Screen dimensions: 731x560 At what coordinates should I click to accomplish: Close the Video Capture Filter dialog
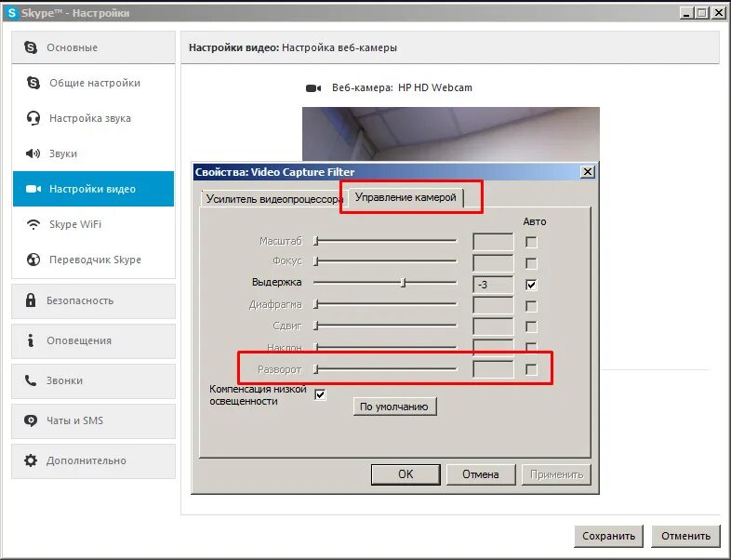pos(588,172)
